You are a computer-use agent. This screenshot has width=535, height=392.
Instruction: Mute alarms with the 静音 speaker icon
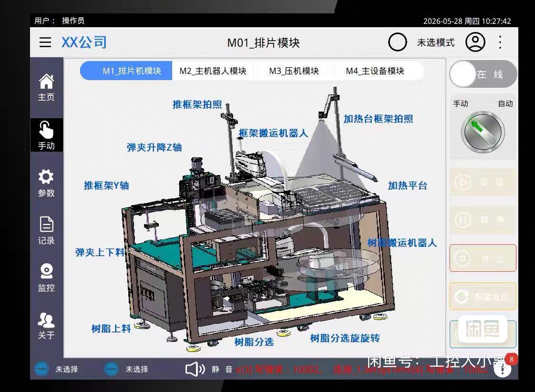[x=195, y=369]
